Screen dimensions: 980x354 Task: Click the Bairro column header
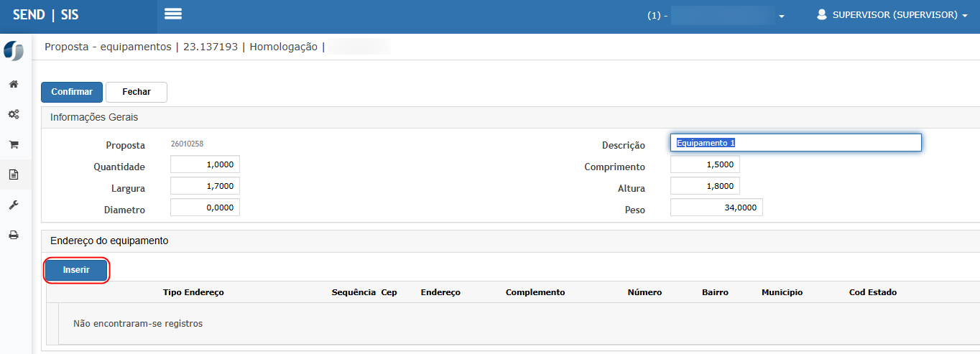pyautogui.click(x=715, y=292)
